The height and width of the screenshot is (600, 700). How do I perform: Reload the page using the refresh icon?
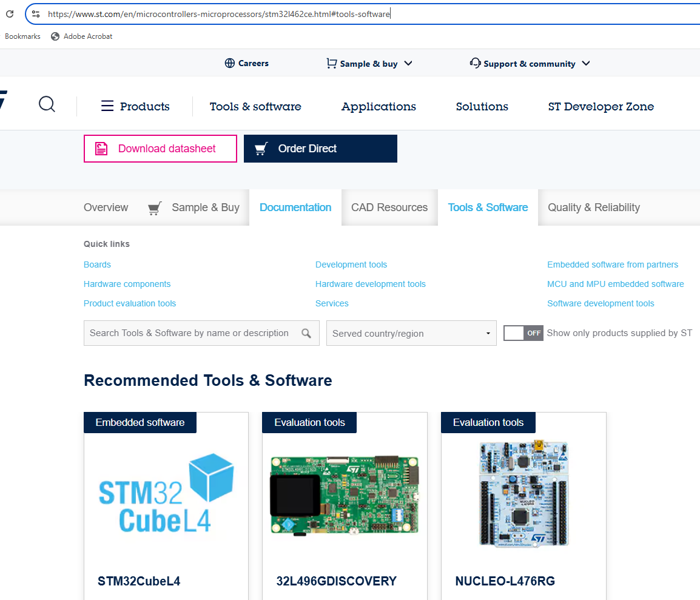[9, 13]
